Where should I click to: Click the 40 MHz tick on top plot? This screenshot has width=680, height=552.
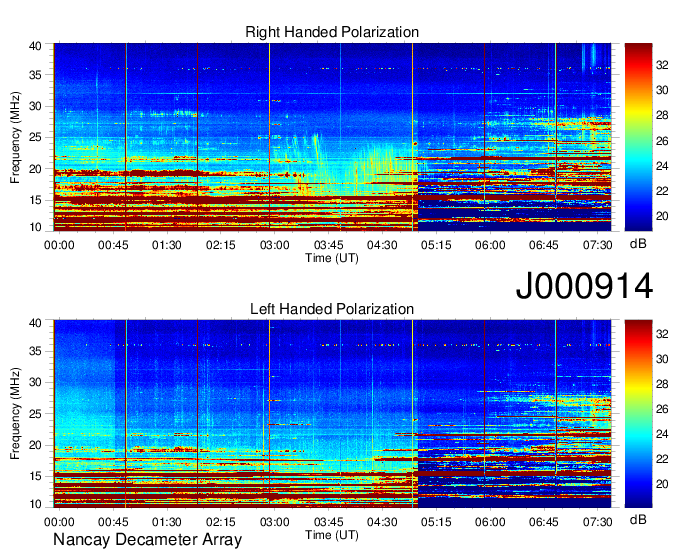36,46
